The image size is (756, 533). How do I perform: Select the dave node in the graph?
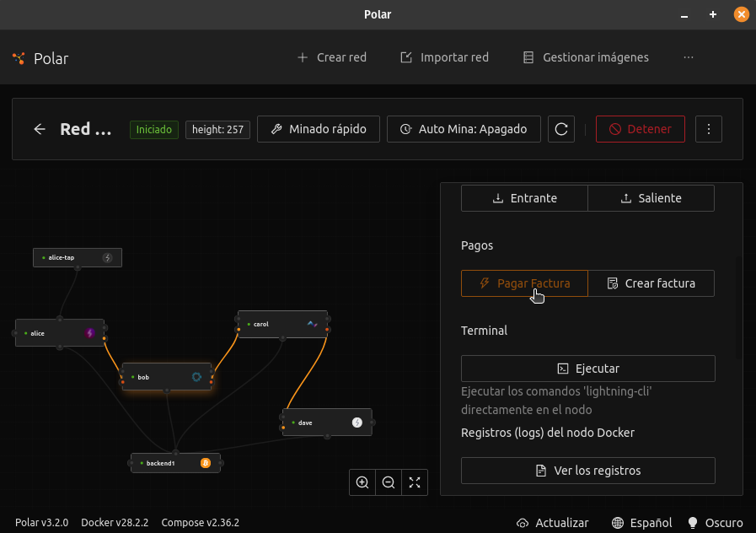(x=326, y=423)
